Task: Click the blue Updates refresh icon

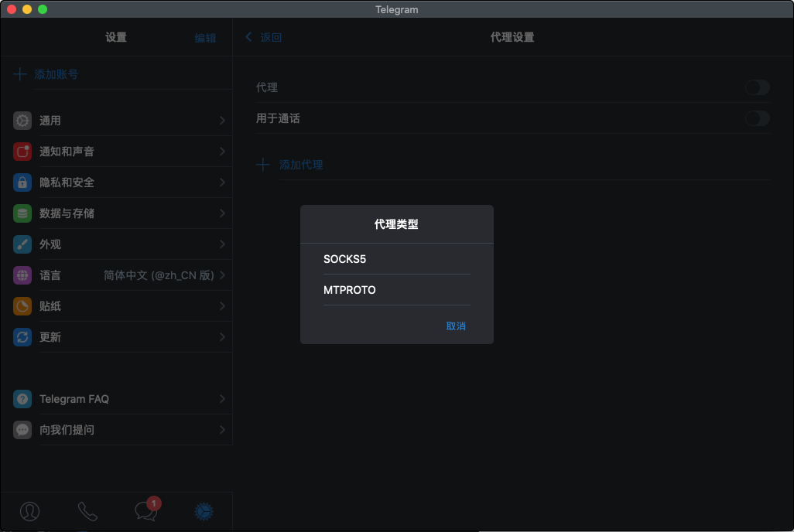Action: [22, 337]
